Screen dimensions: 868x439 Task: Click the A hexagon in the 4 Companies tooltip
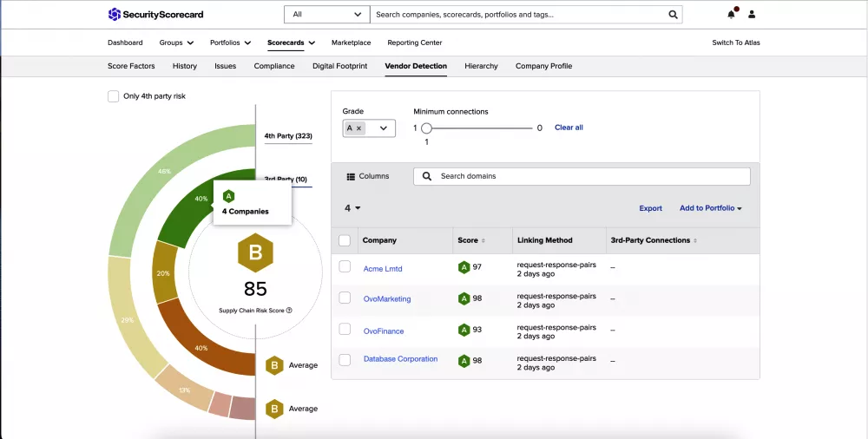(x=228, y=196)
